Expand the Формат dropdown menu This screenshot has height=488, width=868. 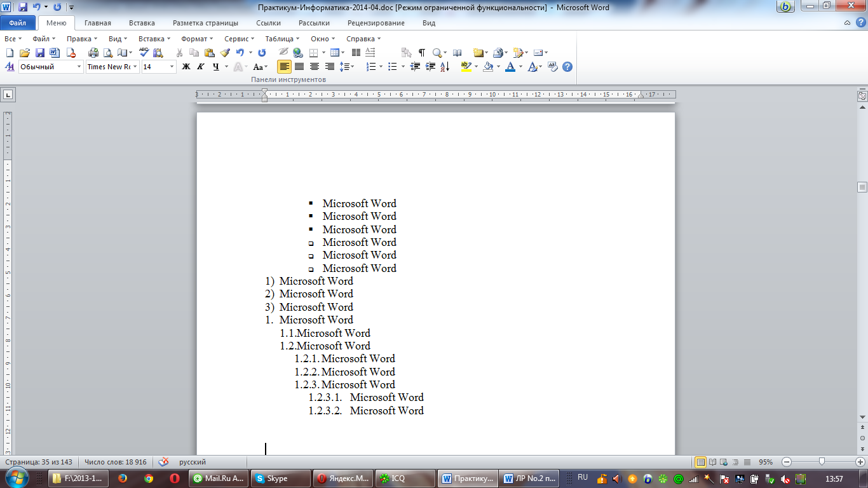point(196,39)
